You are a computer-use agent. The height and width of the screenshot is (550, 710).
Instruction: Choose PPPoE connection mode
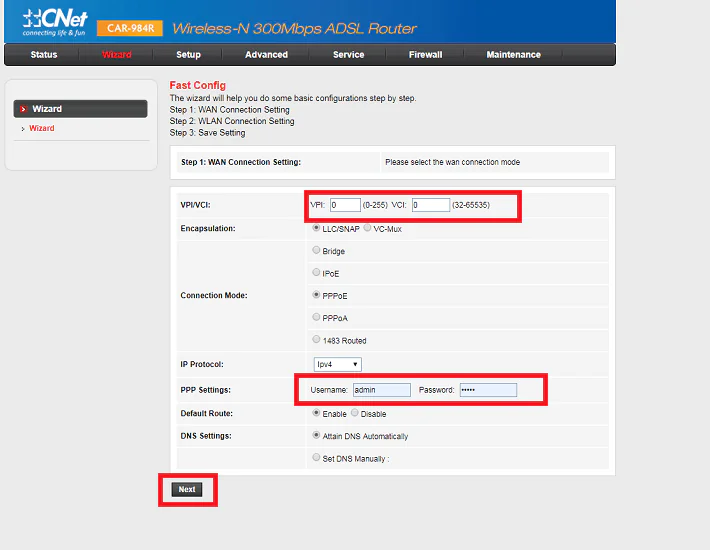316,295
